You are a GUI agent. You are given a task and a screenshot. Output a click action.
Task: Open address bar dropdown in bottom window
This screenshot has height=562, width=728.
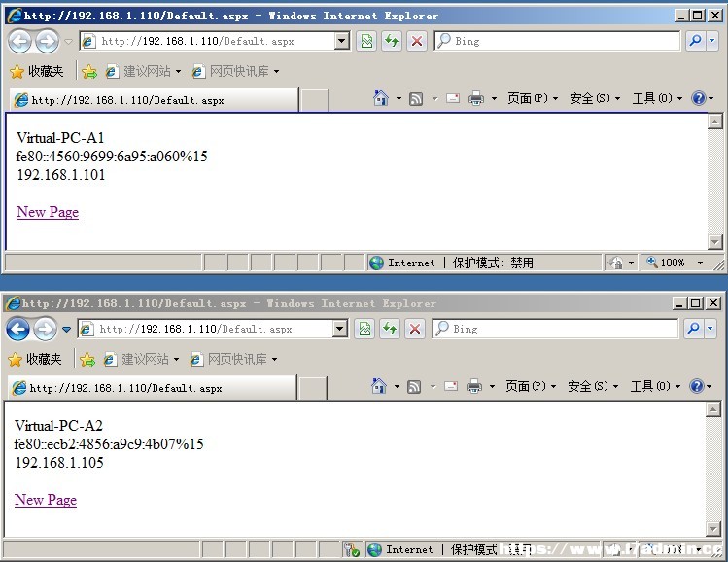pos(340,329)
